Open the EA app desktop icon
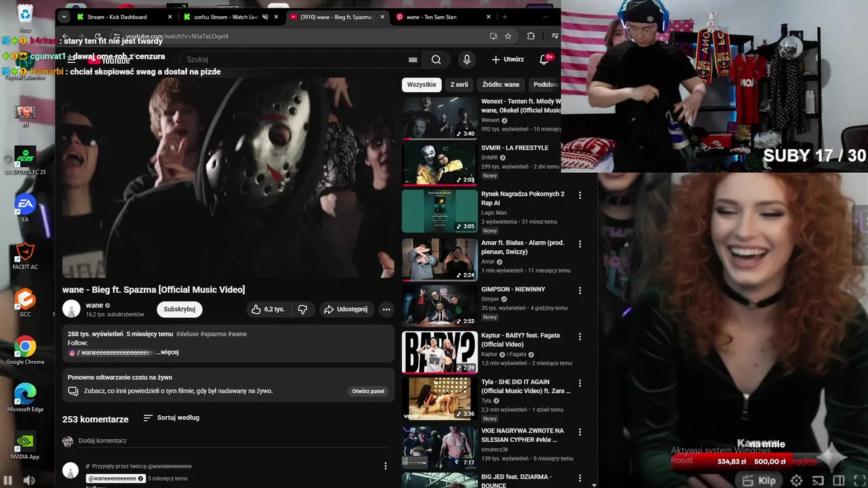 (25, 208)
